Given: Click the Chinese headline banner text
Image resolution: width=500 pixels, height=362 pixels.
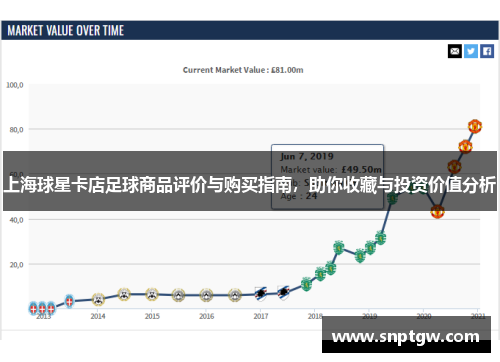Looking at the screenshot, I should (x=249, y=185).
